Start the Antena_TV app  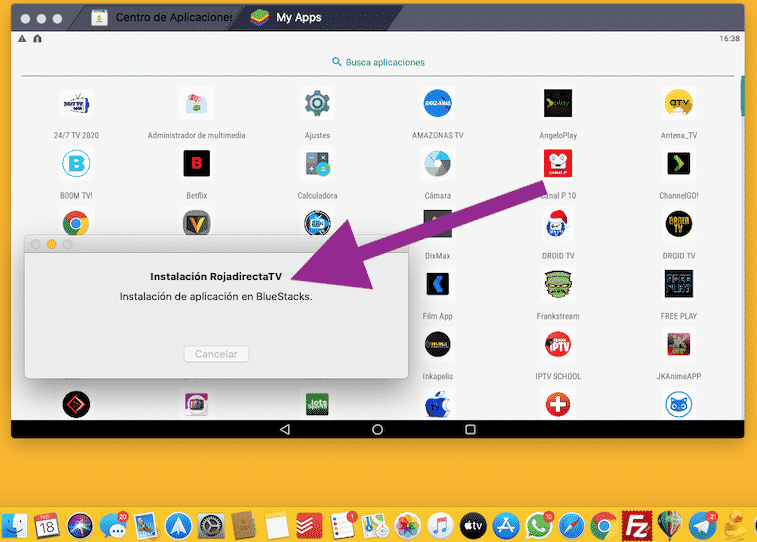click(x=679, y=104)
